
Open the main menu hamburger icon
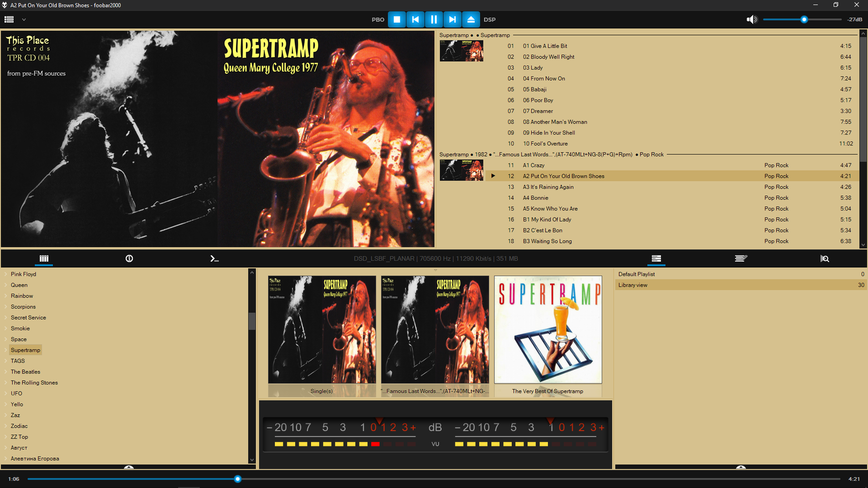(x=9, y=20)
